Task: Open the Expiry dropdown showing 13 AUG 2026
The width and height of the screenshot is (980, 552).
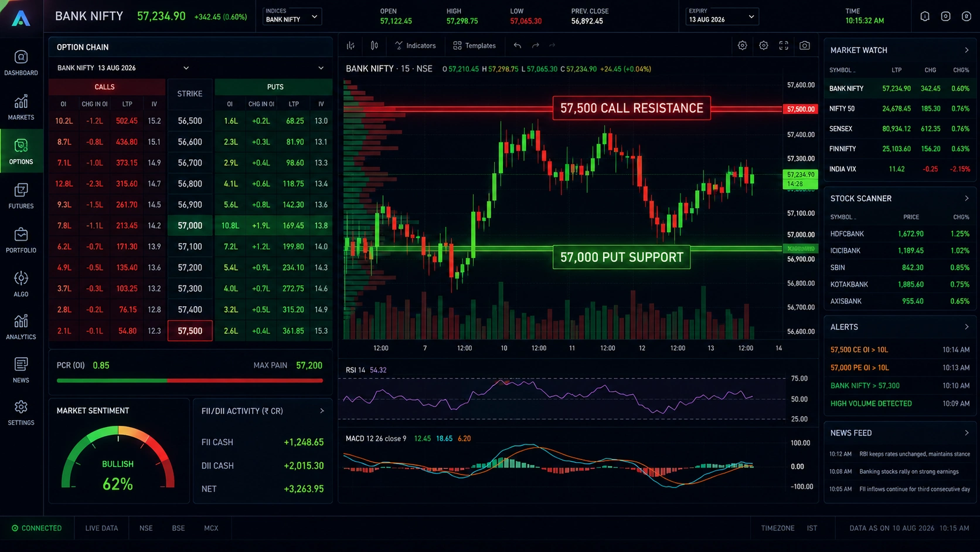Action: pos(722,16)
